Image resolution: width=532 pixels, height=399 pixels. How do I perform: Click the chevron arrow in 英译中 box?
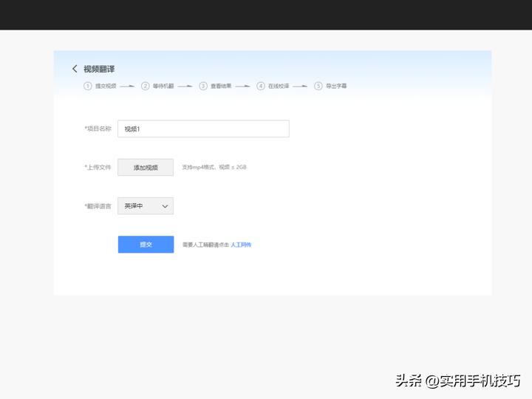(x=165, y=206)
